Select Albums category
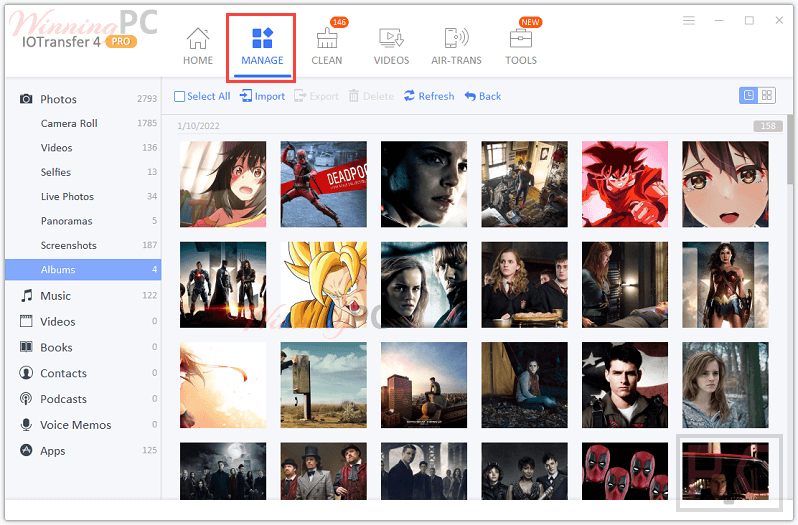 click(x=83, y=270)
